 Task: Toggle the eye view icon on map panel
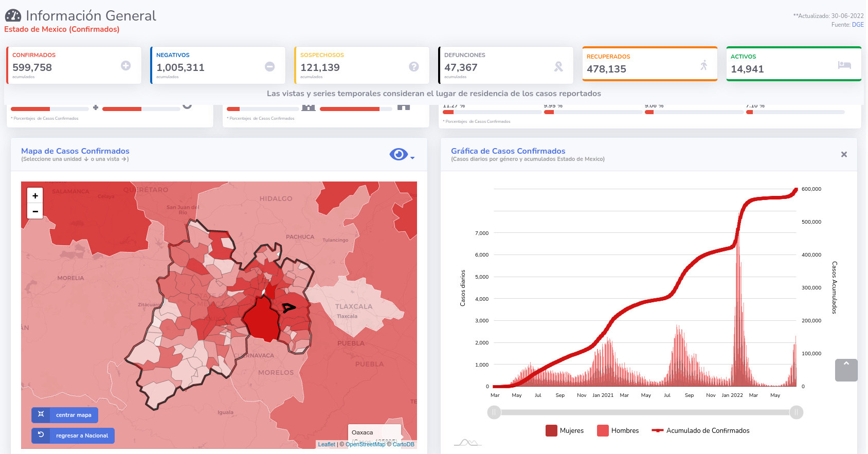click(399, 154)
